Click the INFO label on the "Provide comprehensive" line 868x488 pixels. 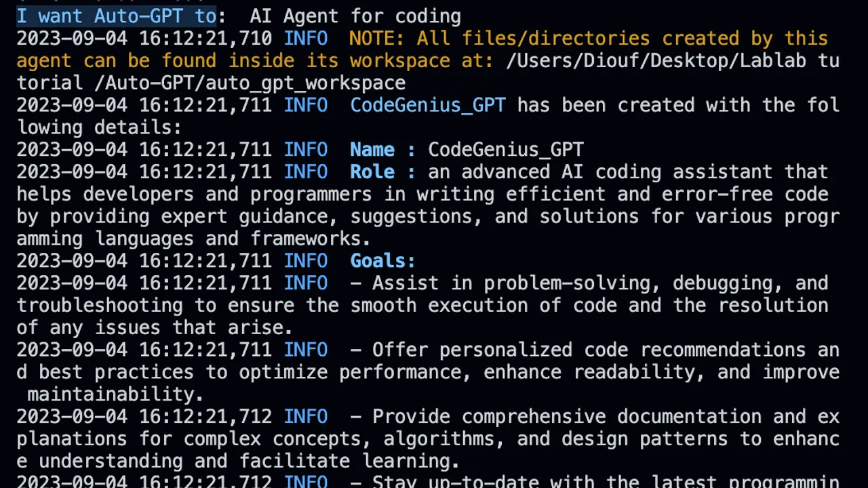(x=306, y=416)
